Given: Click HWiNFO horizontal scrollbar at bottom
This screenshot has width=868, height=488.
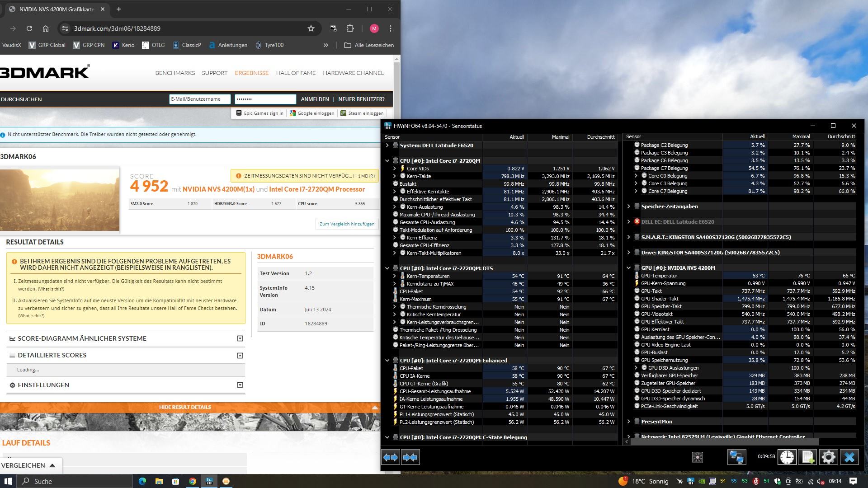Looking at the screenshot, I should click(725, 442).
